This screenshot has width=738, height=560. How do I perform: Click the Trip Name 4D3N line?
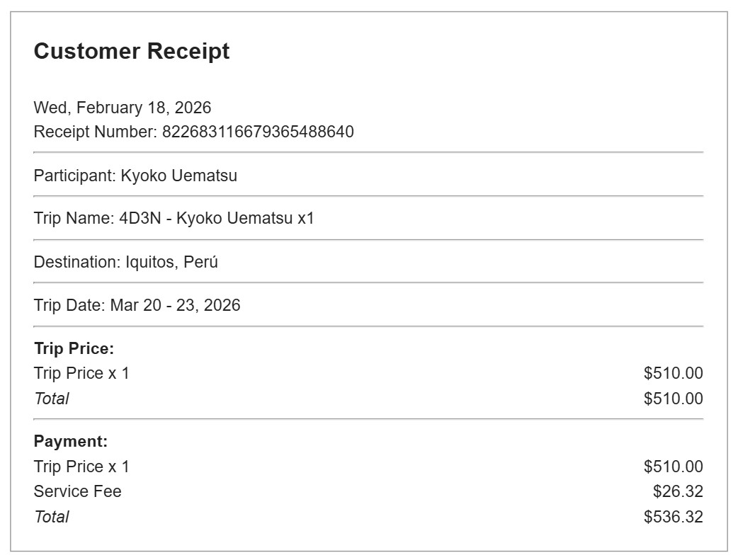(174, 218)
